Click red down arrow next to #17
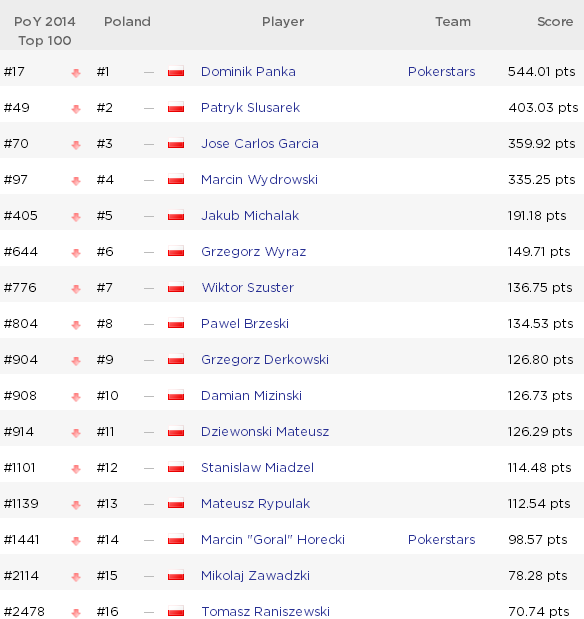 (x=76, y=73)
